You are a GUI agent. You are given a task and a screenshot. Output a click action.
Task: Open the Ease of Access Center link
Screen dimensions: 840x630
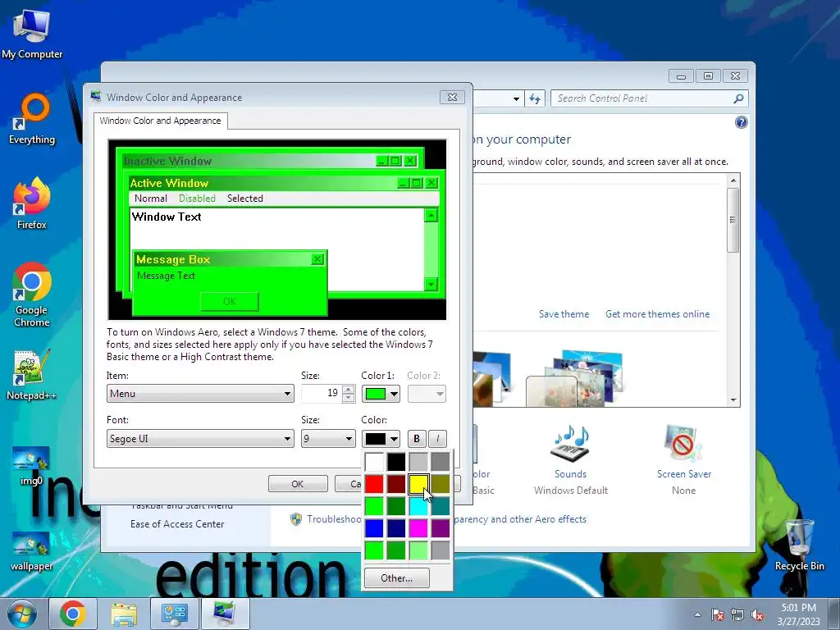pos(177,524)
